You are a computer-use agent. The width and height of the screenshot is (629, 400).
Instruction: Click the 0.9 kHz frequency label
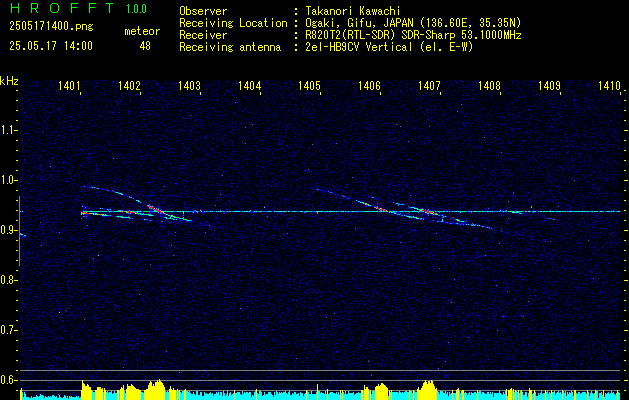pyautogui.click(x=8, y=230)
